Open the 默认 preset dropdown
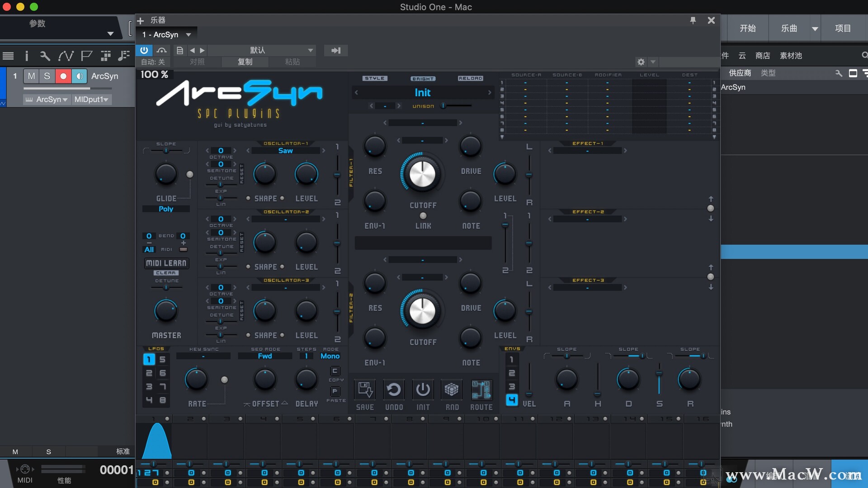Viewport: 868px width, 488px height. [262, 50]
